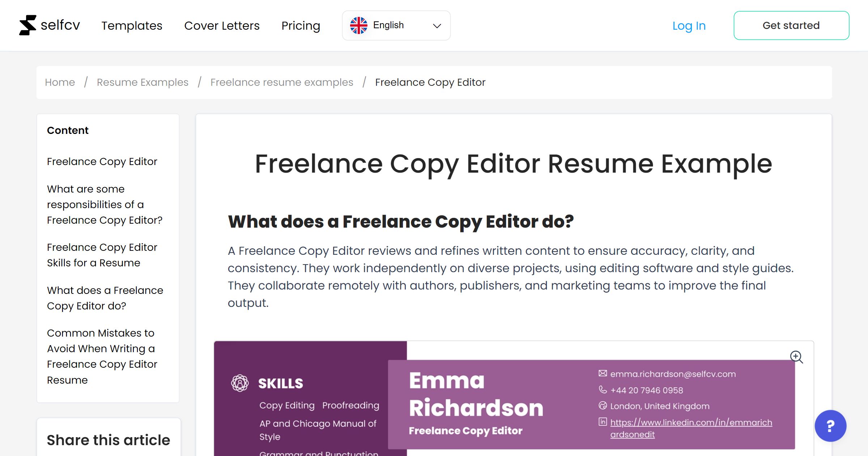
Task: Click the location icon next to London
Action: 603,405
